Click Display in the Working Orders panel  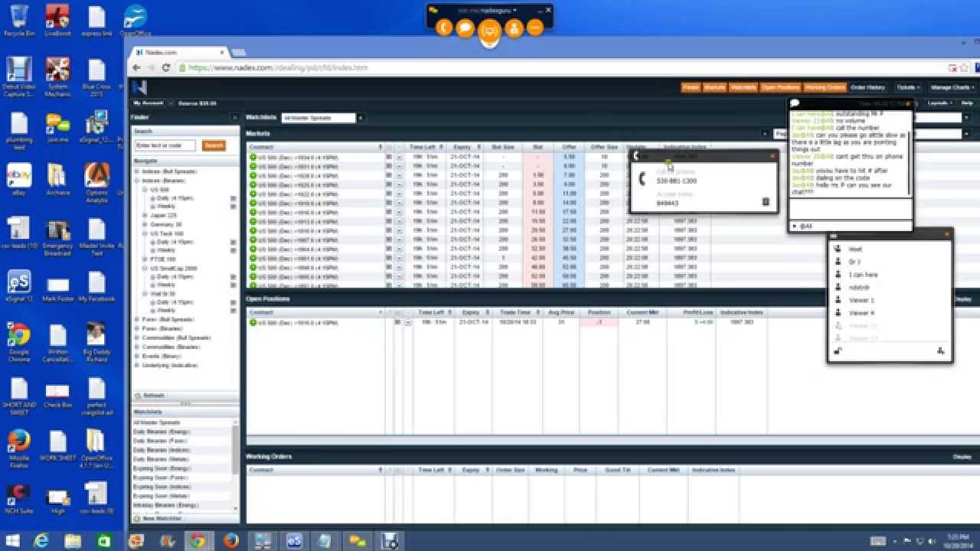(x=962, y=457)
